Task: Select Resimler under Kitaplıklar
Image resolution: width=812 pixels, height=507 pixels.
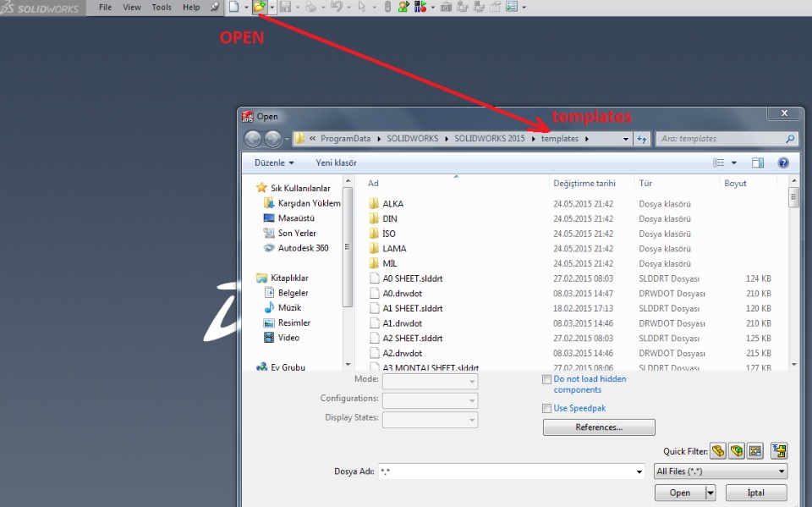Action: (287, 322)
